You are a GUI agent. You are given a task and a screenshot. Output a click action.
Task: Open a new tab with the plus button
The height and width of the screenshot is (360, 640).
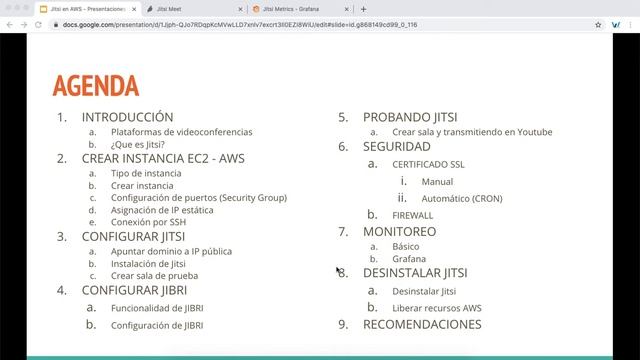coord(363,9)
